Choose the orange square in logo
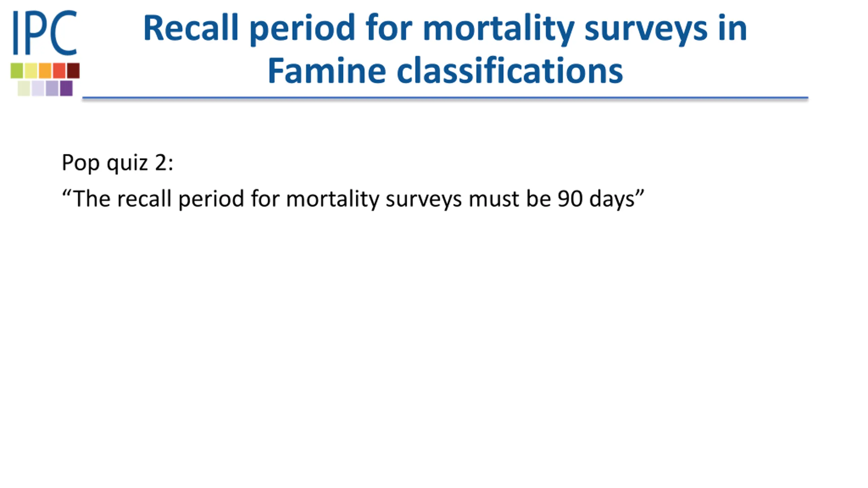This screenshot has height=488, width=868. pos(45,70)
